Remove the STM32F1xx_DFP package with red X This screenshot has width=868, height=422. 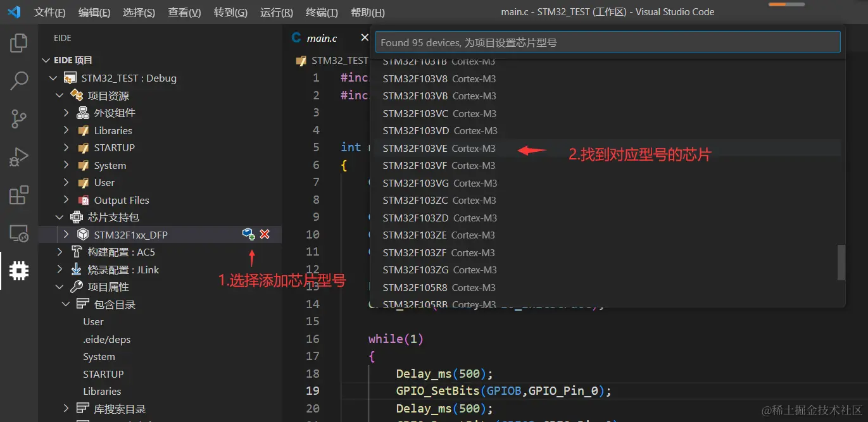pyautogui.click(x=265, y=234)
